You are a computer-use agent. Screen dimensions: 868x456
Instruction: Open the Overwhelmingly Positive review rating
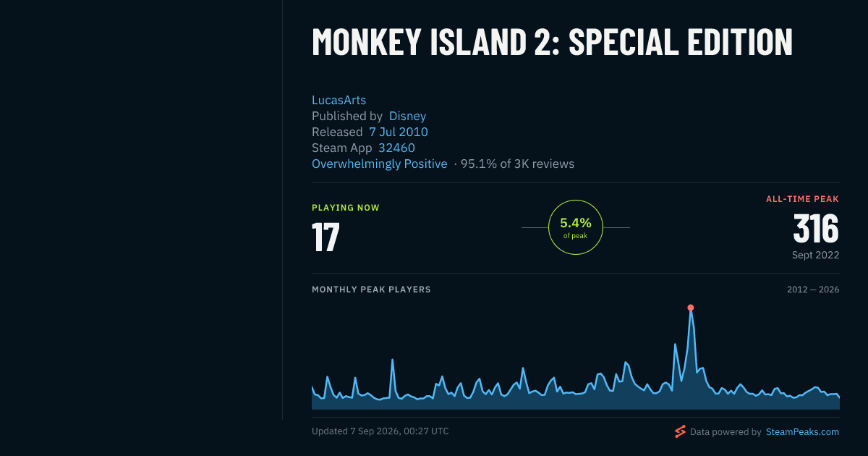(380, 164)
